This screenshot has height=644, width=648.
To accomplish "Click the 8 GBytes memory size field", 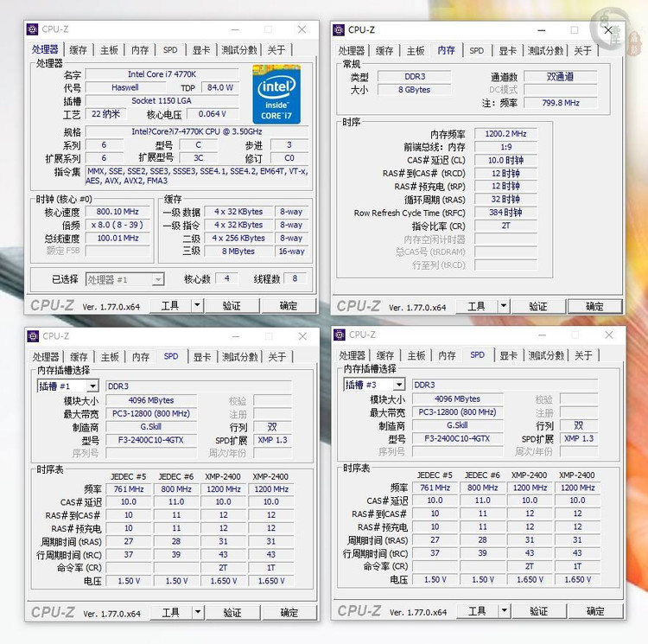I will (415, 90).
